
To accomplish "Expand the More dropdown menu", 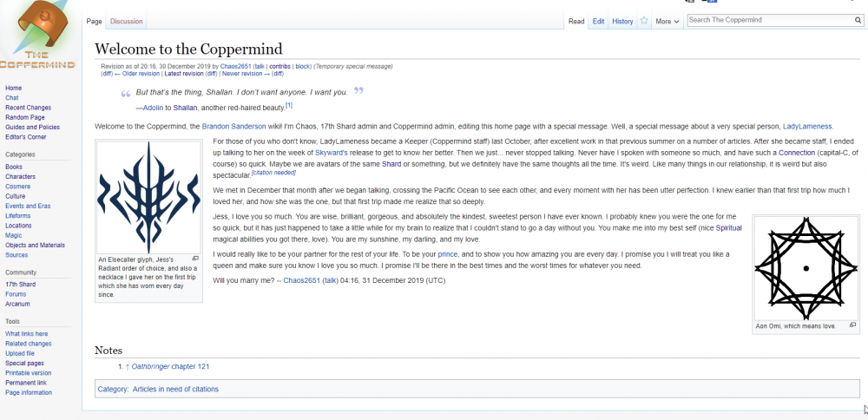I will [667, 22].
